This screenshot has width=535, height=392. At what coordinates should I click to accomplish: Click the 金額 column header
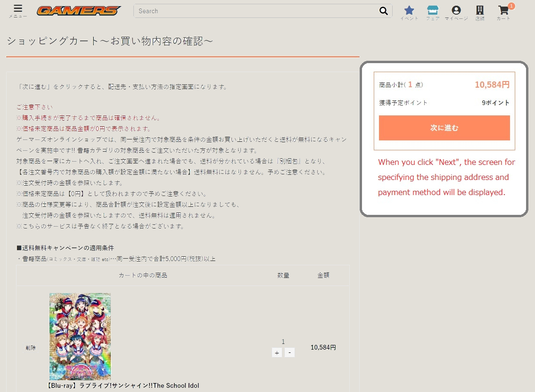point(323,275)
